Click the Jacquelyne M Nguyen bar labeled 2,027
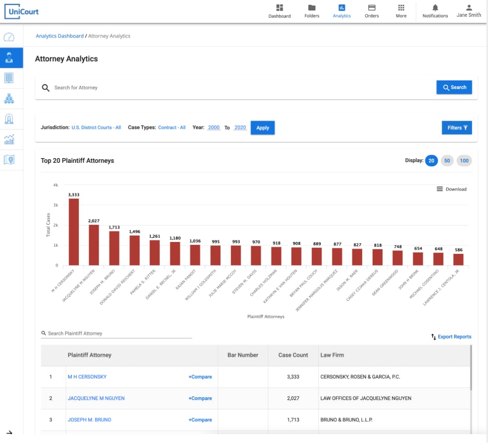The width and height of the screenshot is (488, 448). (x=94, y=245)
